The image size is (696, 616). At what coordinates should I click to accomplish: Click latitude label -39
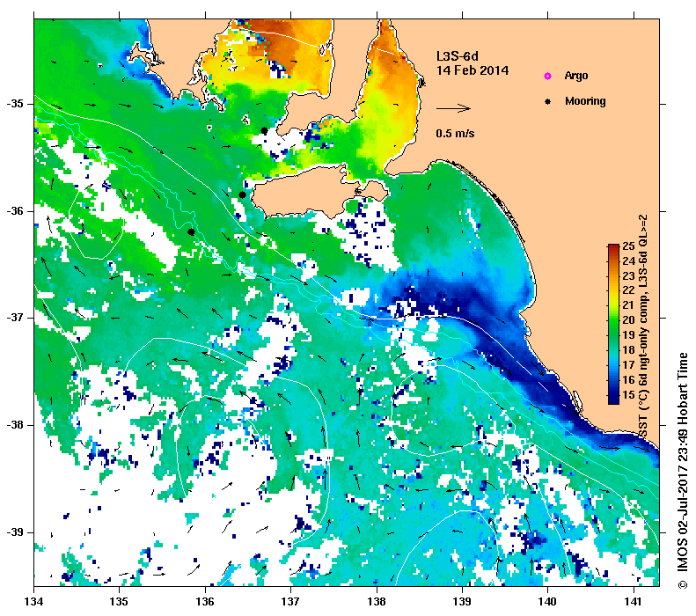tap(15, 532)
